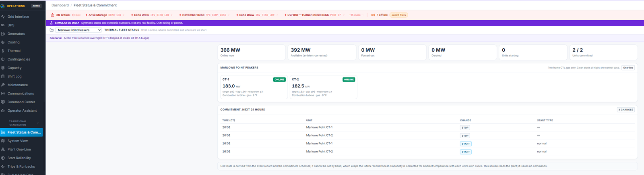Select the 0 Units starting card
644x175 pixels.
click(533, 52)
